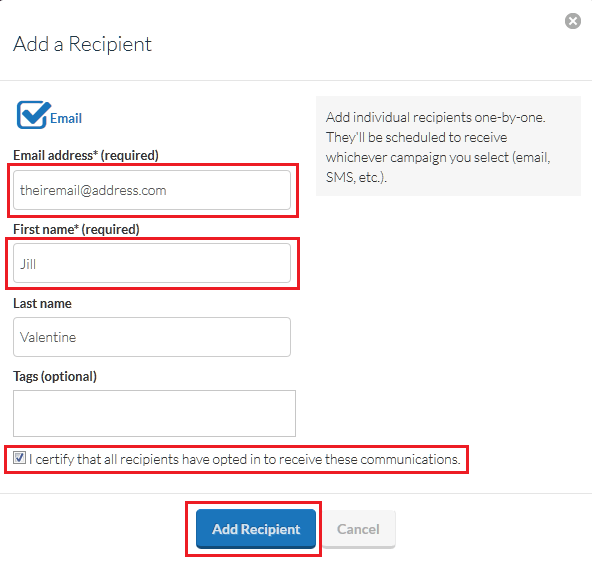Toggle the large blue Email checkmark icon
Image resolution: width=592 pixels, height=562 pixels.
point(33,115)
